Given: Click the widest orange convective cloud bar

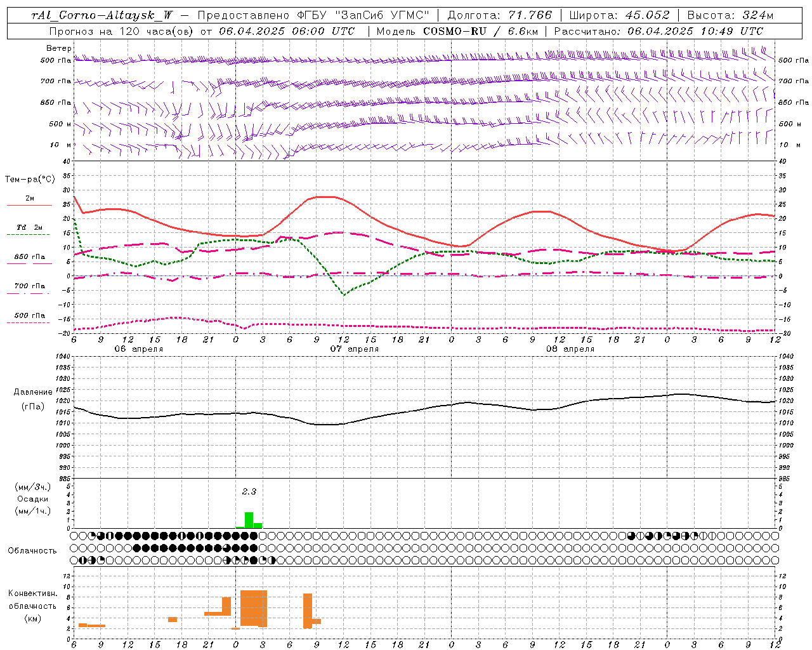Looking at the screenshot, I should (254, 608).
